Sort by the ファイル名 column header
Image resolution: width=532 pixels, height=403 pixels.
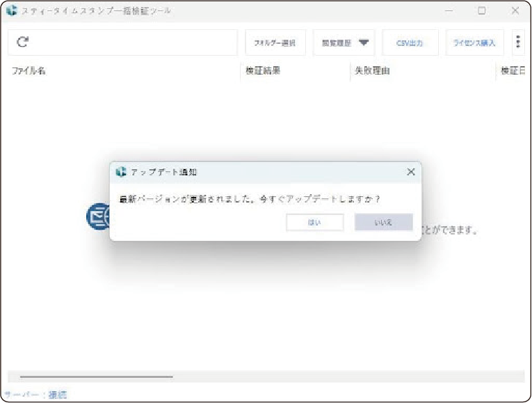29,71
